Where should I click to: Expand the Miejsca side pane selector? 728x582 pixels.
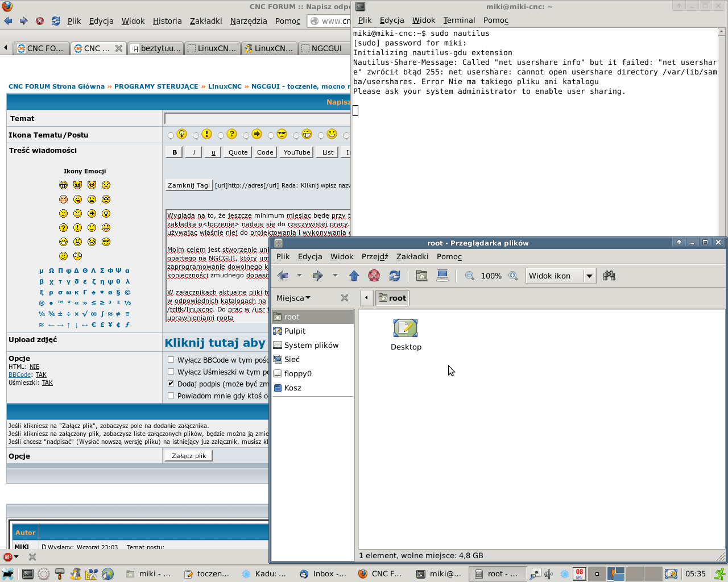pos(293,298)
